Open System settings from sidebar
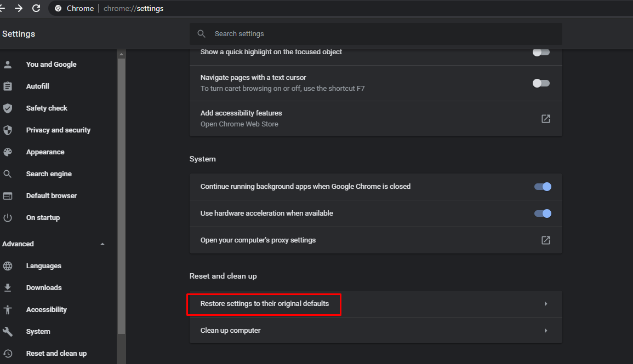The height and width of the screenshot is (364, 633). tap(38, 331)
